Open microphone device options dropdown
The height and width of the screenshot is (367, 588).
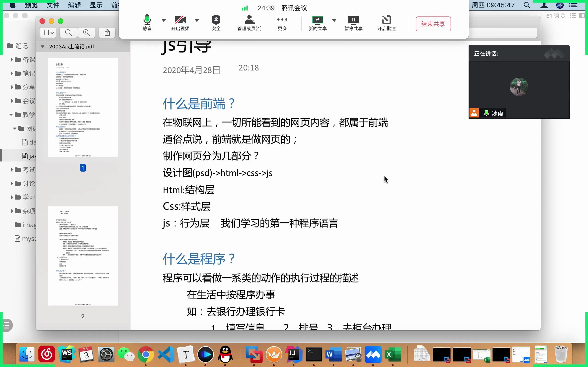164,21
